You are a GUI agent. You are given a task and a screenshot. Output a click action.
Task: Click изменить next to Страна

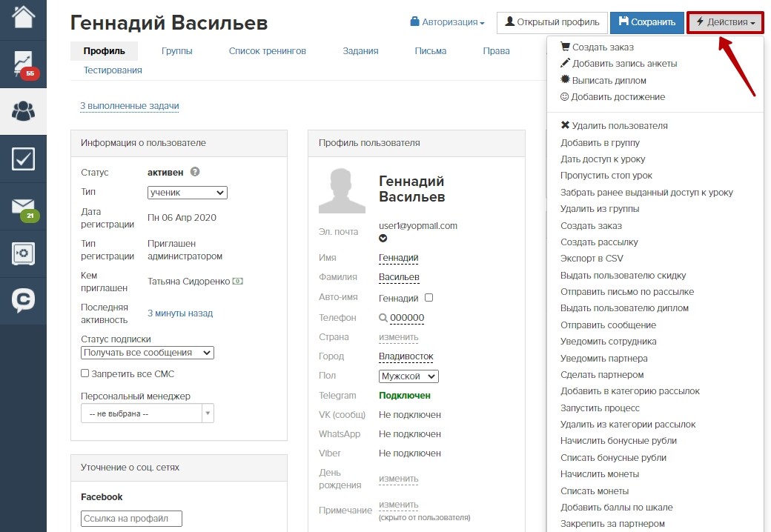tap(399, 337)
